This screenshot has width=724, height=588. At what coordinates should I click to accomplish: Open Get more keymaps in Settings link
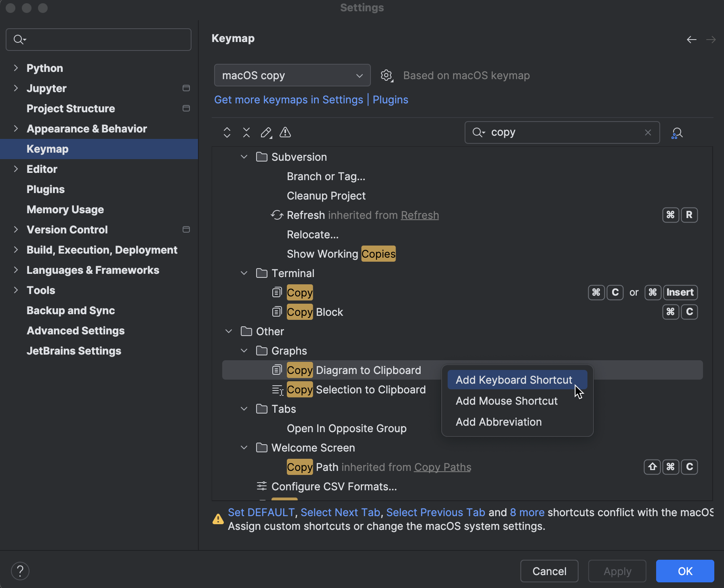click(288, 99)
